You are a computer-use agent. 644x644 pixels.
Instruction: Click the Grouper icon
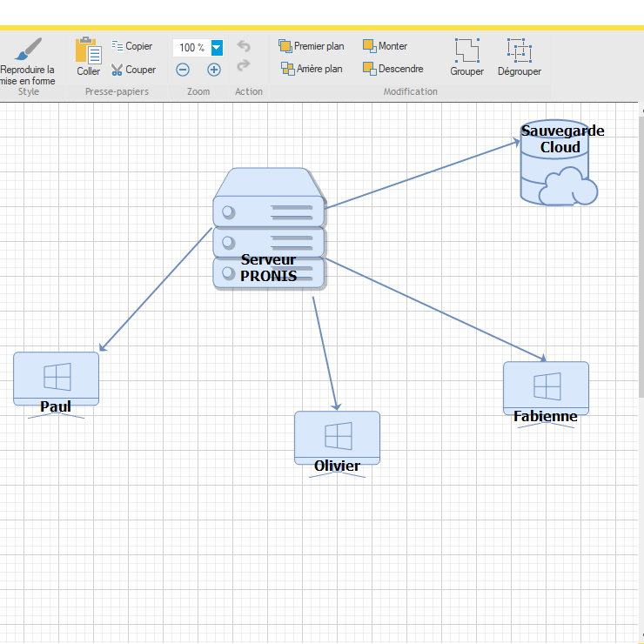pyautogui.click(x=467, y=50)
